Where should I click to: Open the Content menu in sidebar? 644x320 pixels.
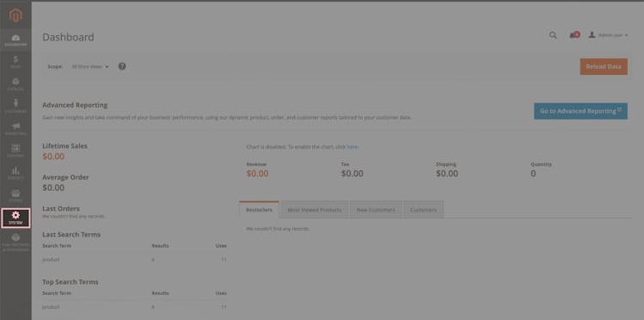15,151
